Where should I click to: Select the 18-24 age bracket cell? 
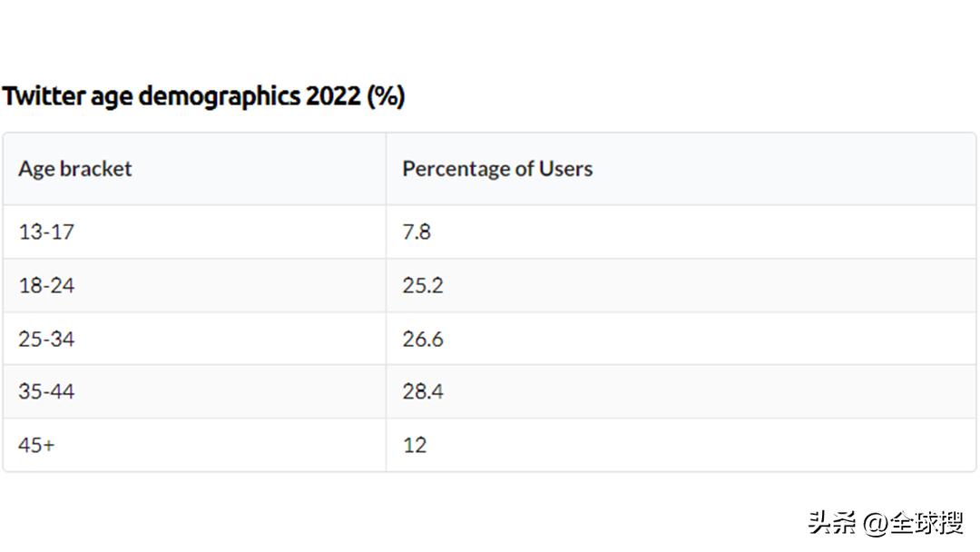click(46, 285)
